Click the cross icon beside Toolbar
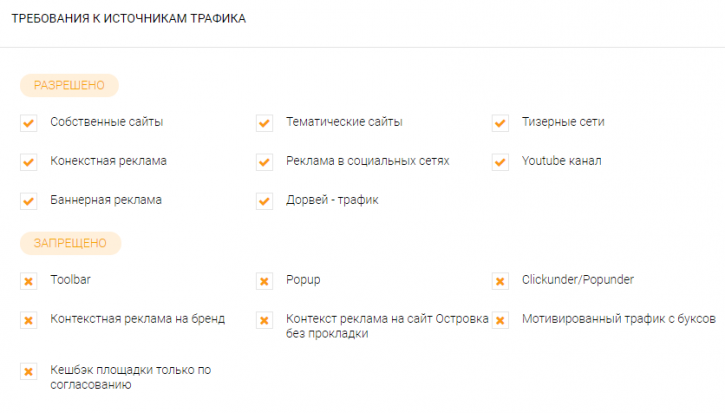Screen dimensions: 725x413 coord(29,281)
